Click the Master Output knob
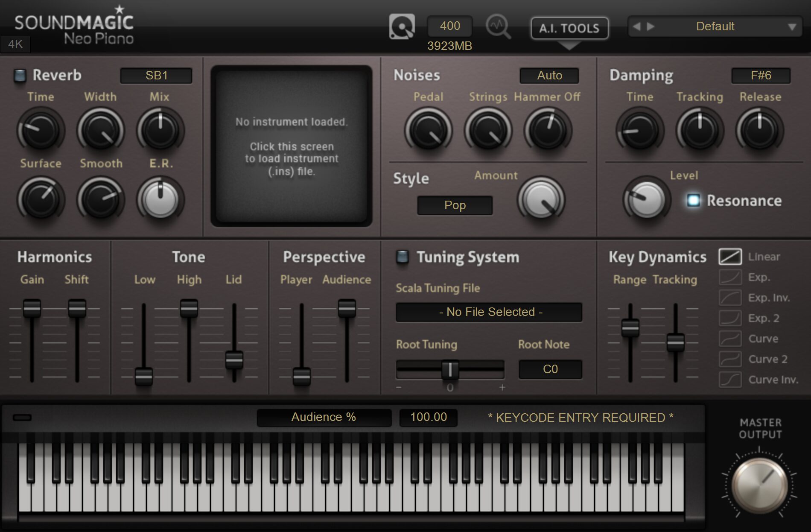 click(x=759, y=485)
